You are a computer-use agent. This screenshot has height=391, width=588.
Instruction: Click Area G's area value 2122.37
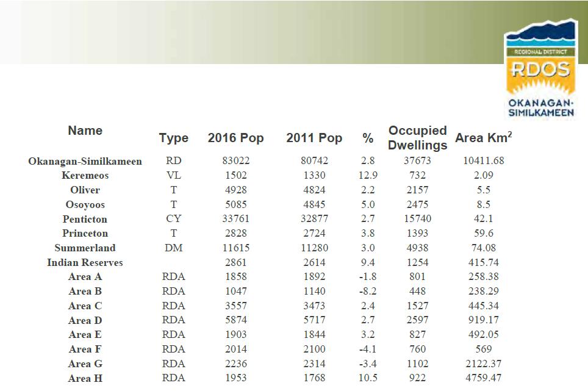point(483,364)
